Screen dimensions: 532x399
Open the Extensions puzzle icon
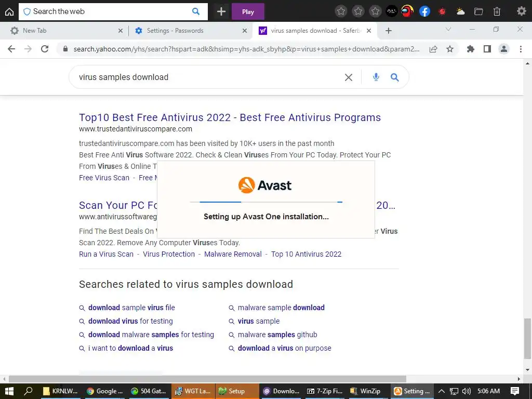[x=470, y=49]
